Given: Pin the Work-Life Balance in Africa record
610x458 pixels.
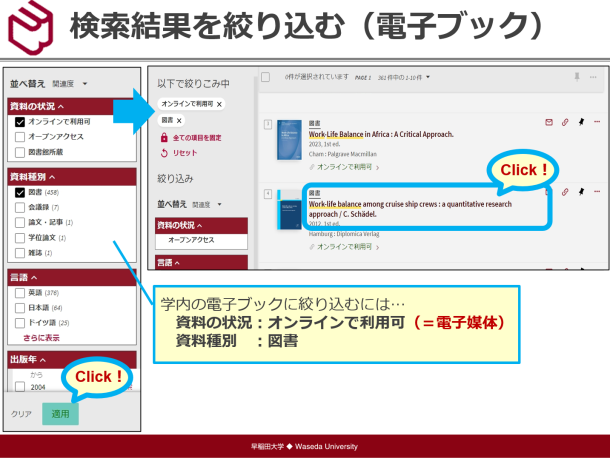Looking at the screenshot, I should pyautogui.click(x=582, y=122).
